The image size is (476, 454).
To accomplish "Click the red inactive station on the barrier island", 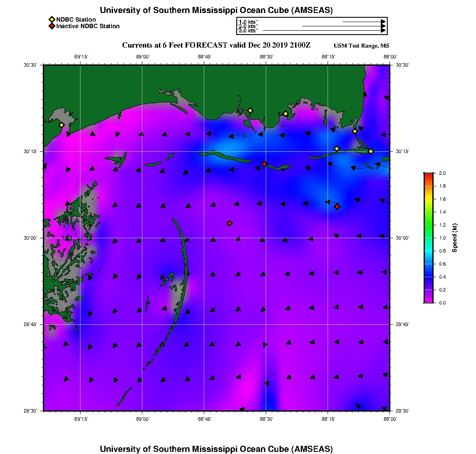I will click(x=264, y=164).
